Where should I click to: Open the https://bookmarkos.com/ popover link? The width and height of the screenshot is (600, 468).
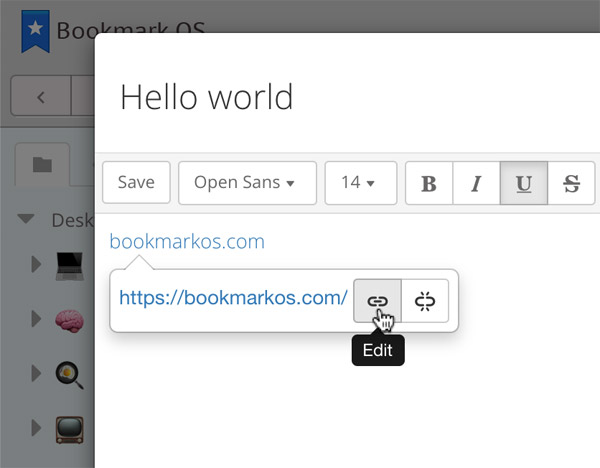click(x=233, y=297)
